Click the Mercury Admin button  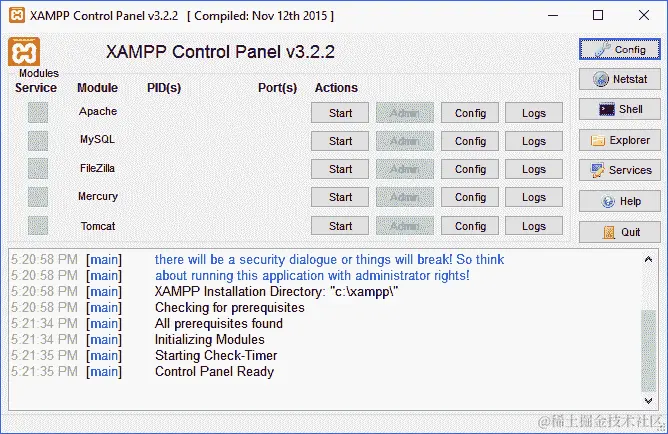point(405,197)
